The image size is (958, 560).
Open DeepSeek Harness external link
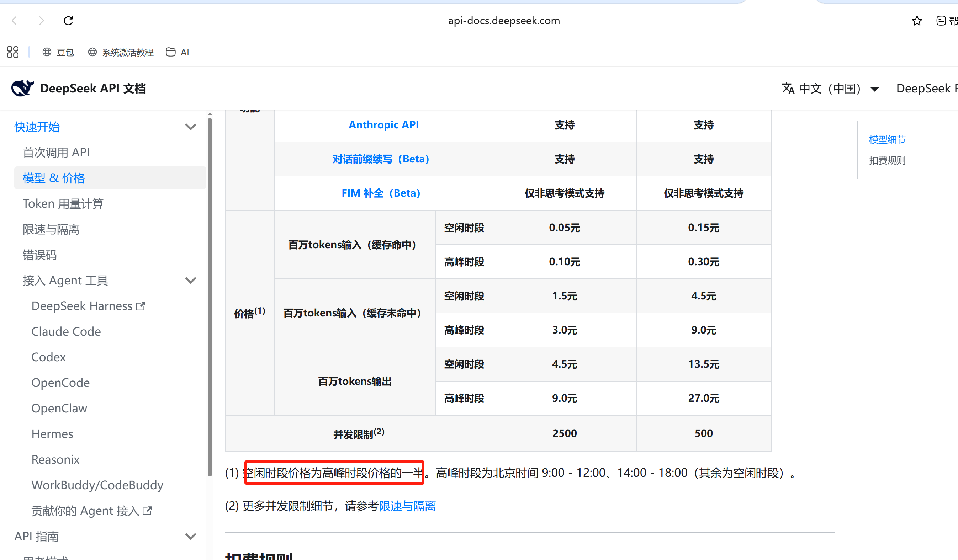(x=89, y=306)
